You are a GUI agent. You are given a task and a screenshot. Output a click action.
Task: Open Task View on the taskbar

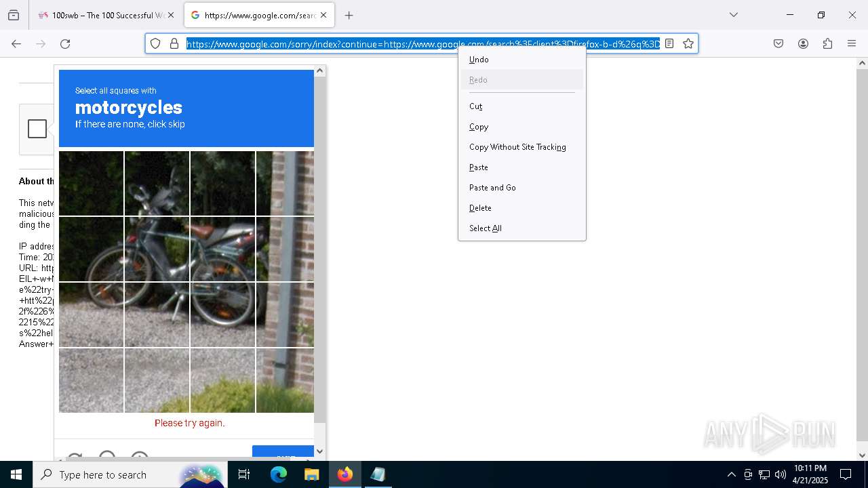pyautogui.click(x=244, y=474)
